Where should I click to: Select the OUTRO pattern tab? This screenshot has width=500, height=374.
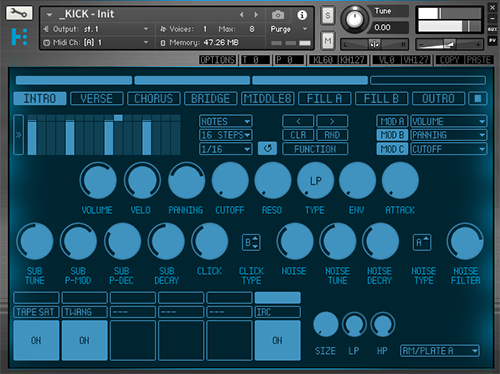point(439,99)
